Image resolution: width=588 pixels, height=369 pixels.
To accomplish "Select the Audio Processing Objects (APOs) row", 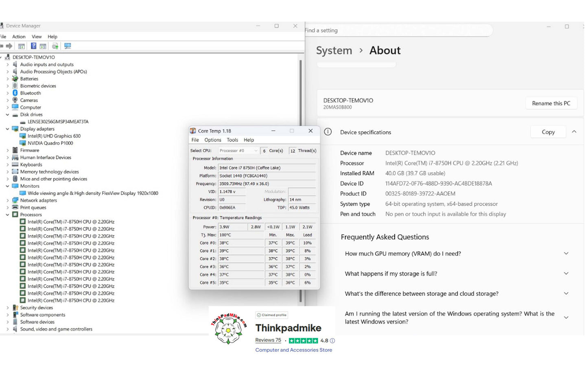I will (x=54, y=72).
